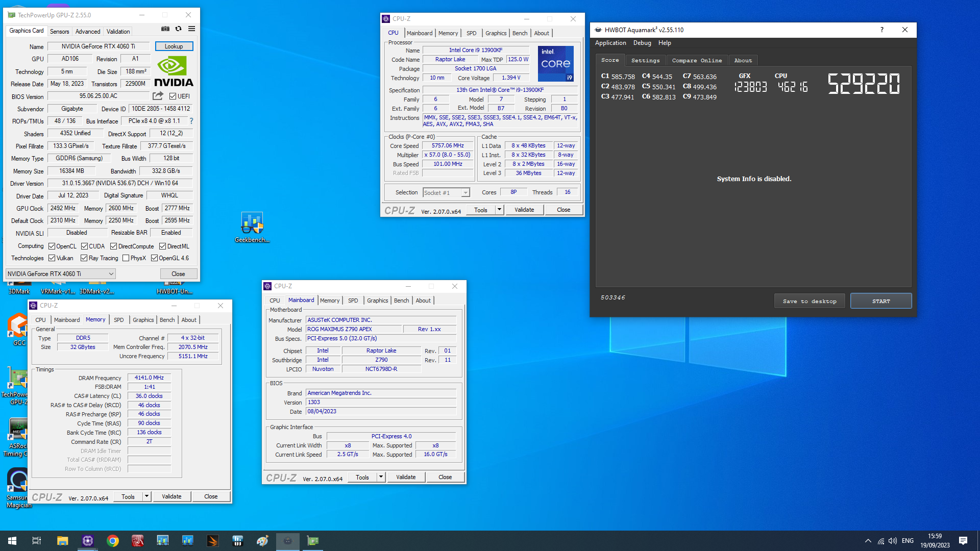
Task: Click the BIOS export share icon
Action: click(x=158, y=96)
